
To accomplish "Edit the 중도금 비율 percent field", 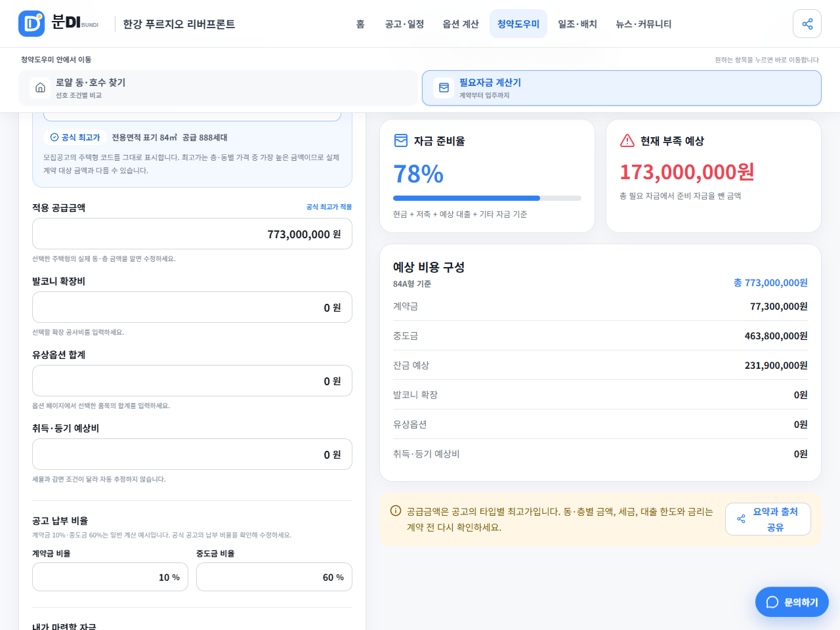I will coord(274,577).
